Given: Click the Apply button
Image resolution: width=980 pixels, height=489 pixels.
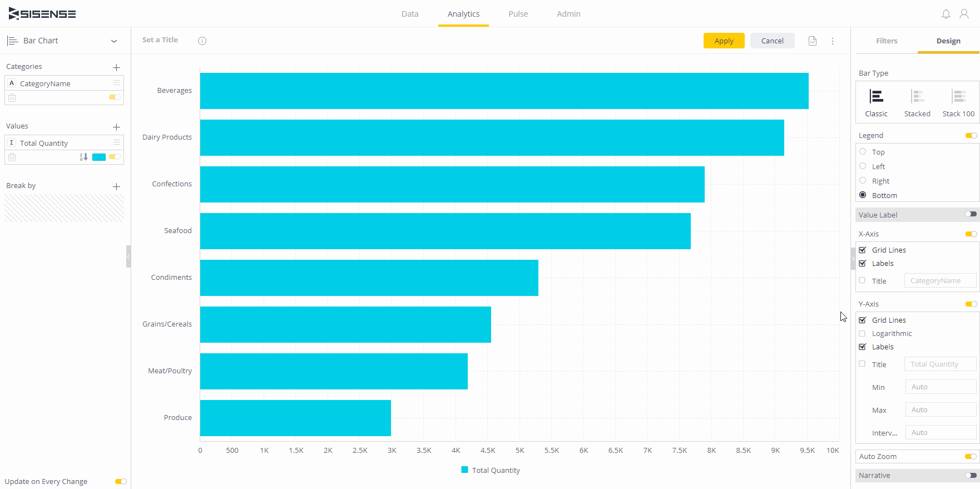Looking at the screenshot, I should pos(724,41).
